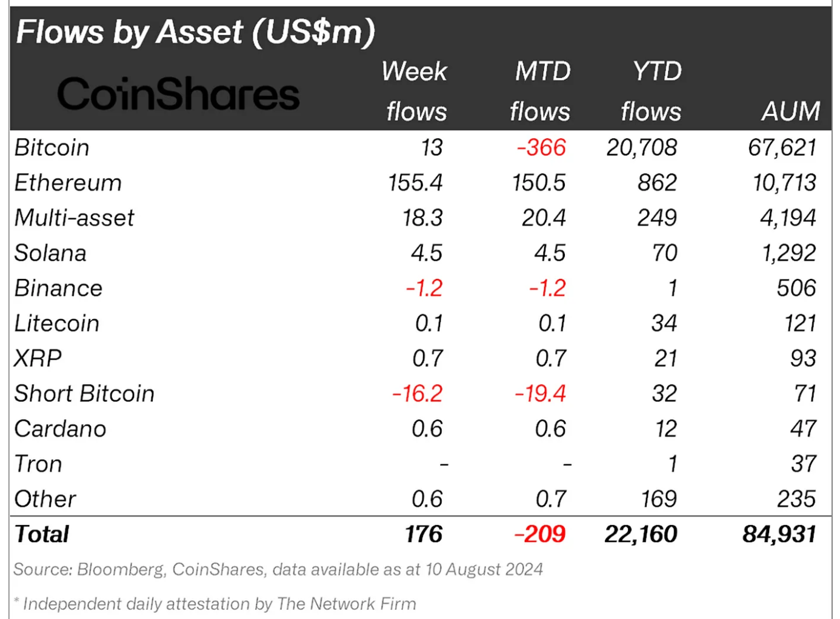
Task: Click The Network Firm attestation footnote
Action: coord(216,604)
